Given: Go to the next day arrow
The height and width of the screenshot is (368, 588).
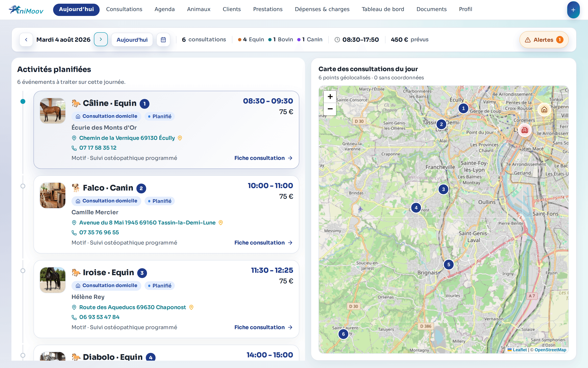Looking at the screenshot, I should click(101, 39).
